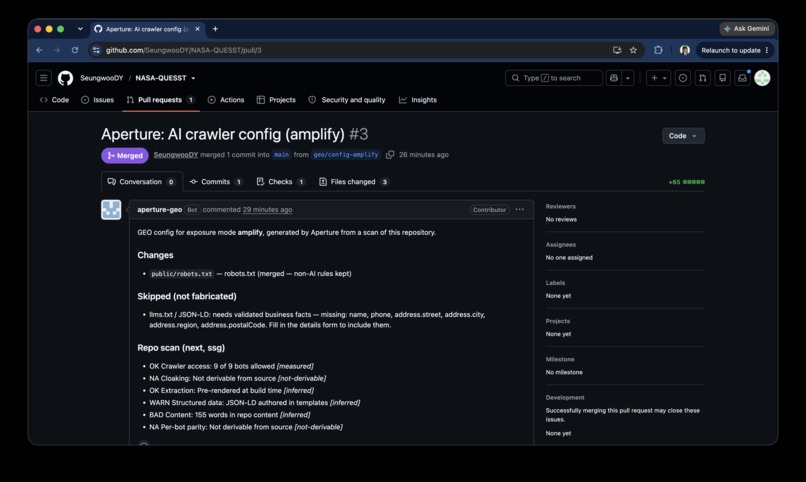The image size is (806, 482).
Task: Click the purple Merged status badge
Action: [125, 155]
